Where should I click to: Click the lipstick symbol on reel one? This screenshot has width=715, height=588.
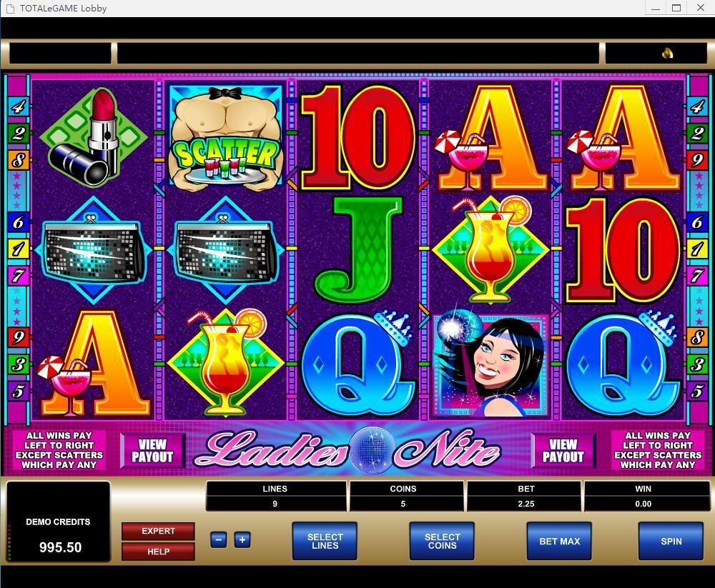tap(94, 136)
